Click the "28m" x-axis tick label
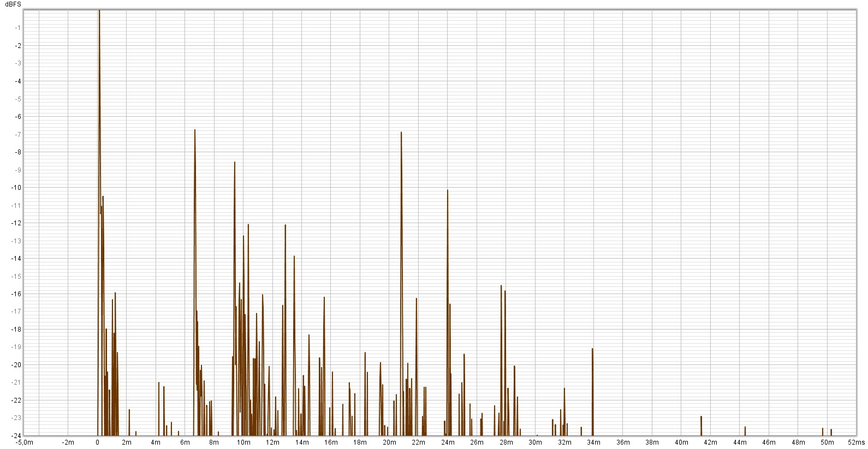Viewport: 868px width, 449px height. (x=506, y=442)
